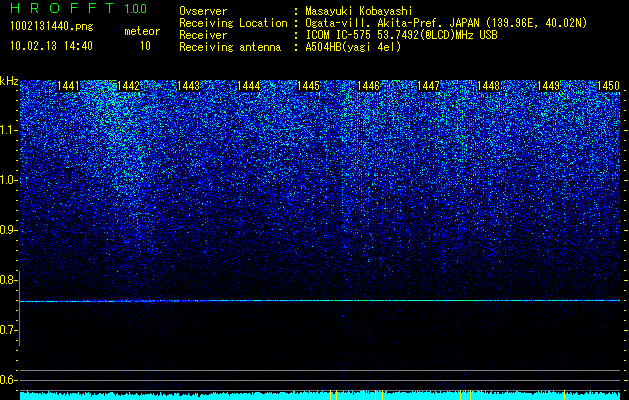Click the 1447 time marker

point(428,86)
